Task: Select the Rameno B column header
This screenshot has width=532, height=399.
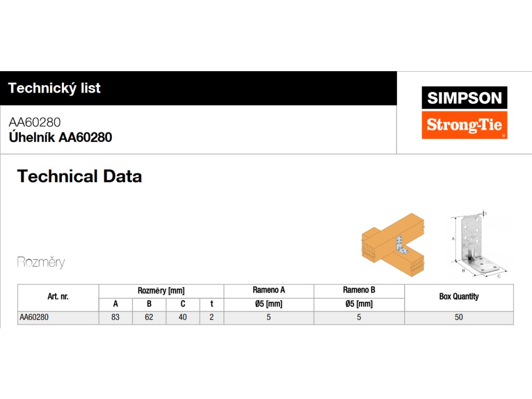Action: click(359, 290)
